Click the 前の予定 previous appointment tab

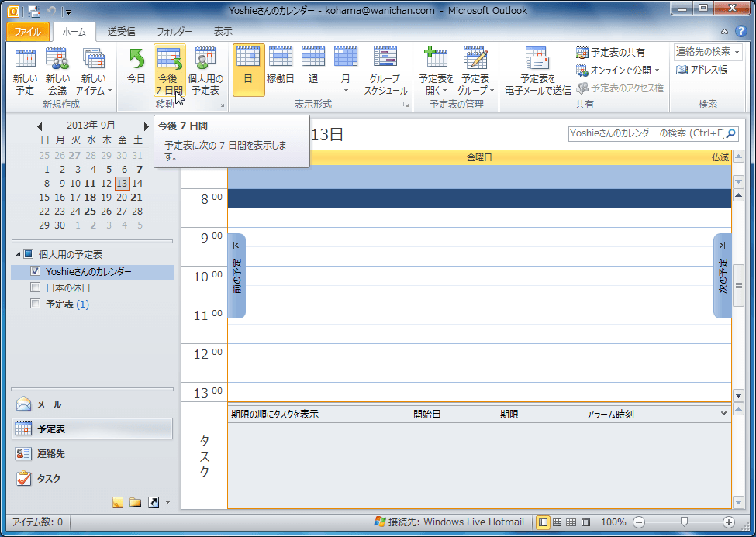[236, 276]
